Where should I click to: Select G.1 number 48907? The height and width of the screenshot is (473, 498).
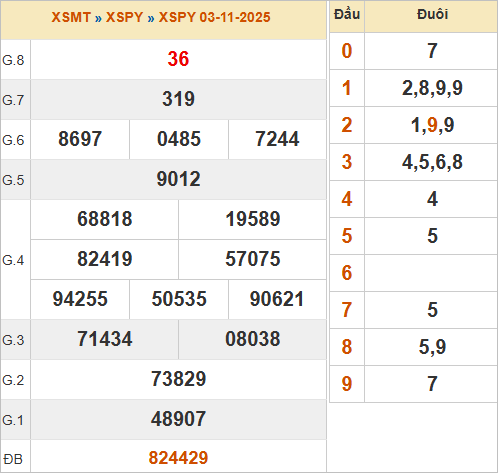[178, 419]
